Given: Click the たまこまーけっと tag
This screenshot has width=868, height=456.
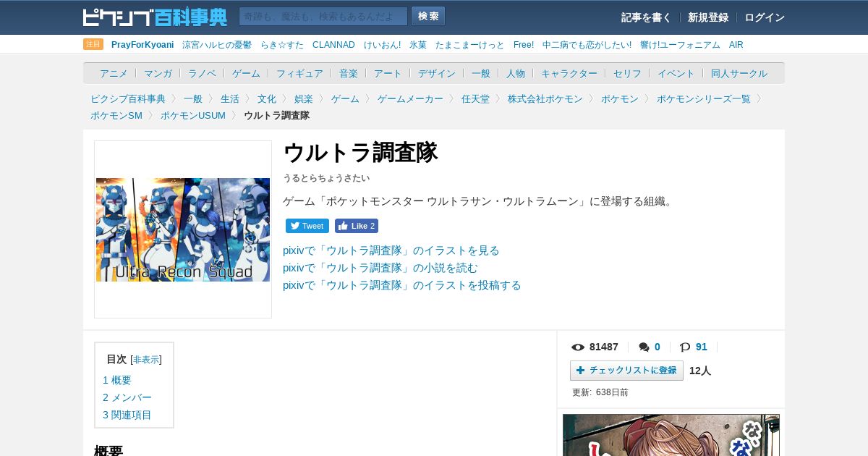Looking at the screenshot, I should (x=470, y=45).
